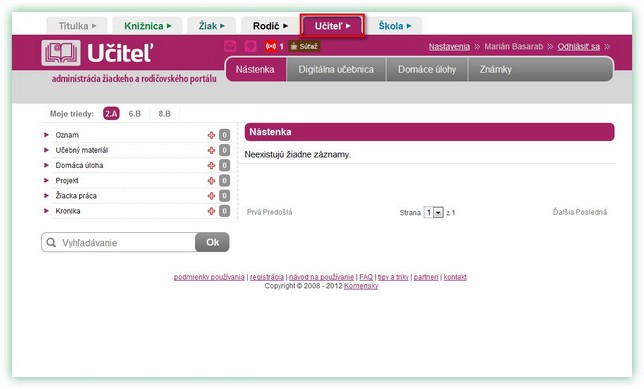Click the plus icon beside Projekt
644x389 pixels.
tap(211, 181)
